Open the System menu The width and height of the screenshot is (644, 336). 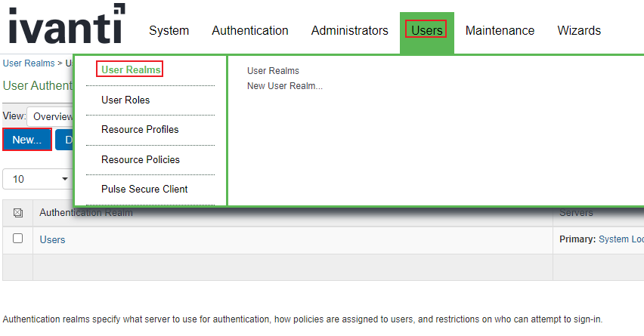click(x=169, y=31)
